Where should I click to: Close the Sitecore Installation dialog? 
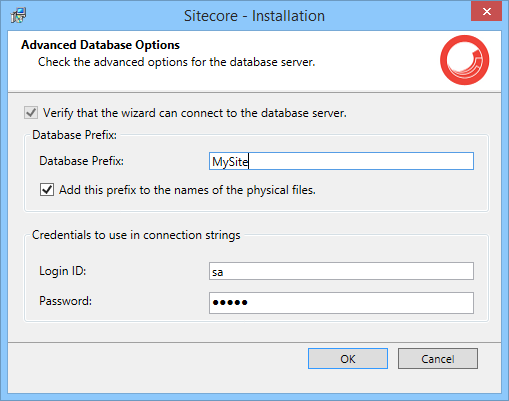point(486,12)
